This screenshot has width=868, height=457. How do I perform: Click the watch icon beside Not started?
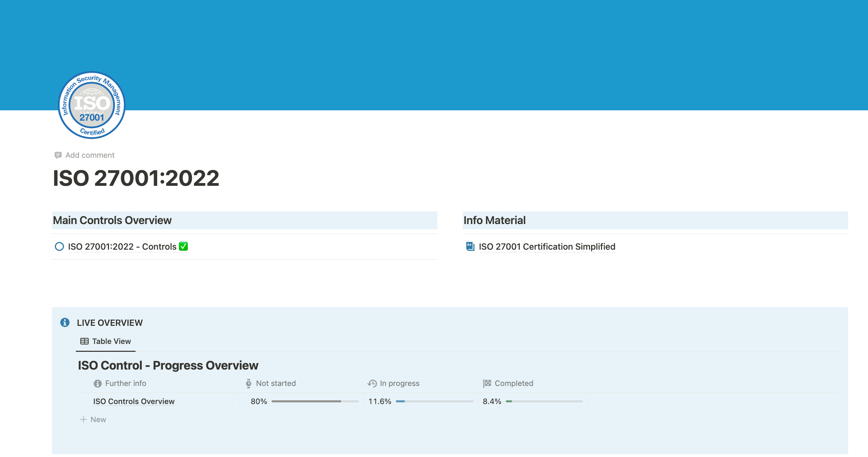coord(249,383)
